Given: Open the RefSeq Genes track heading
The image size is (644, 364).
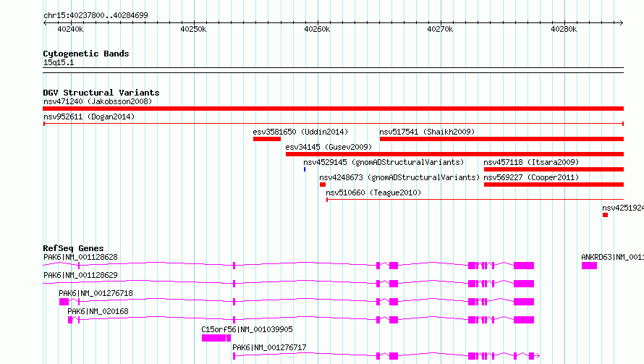Looking at the screenshot, I should (x=73, y=248).
